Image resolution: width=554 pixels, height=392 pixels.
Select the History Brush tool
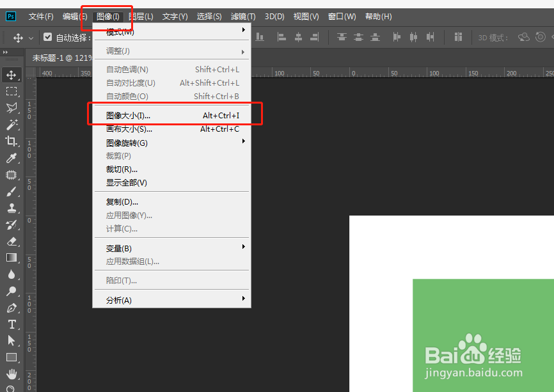[12, 224]
